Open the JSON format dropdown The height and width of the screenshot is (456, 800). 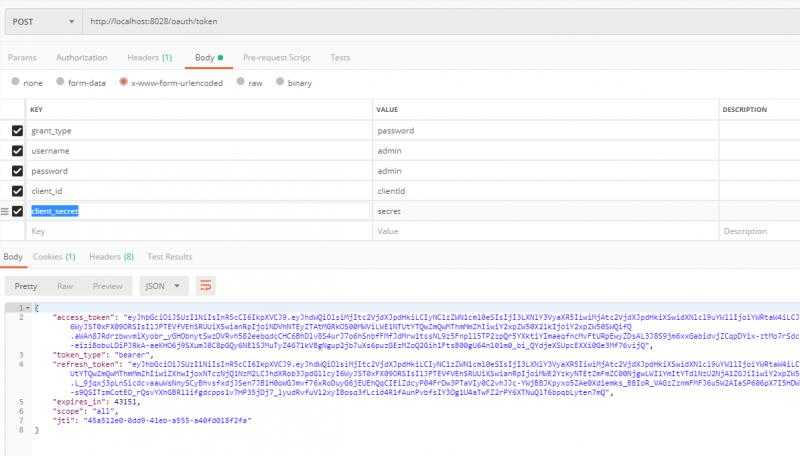163,286
